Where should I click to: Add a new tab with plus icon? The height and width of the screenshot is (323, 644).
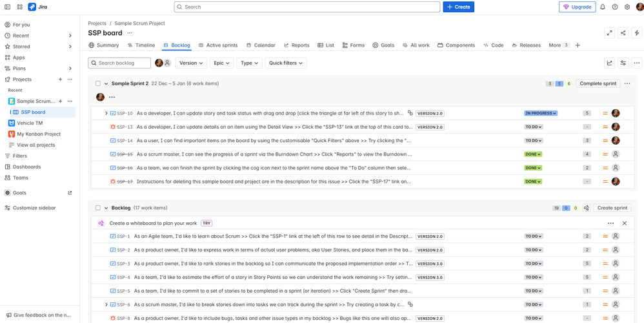pyautogui.click(x=578, y=45)
